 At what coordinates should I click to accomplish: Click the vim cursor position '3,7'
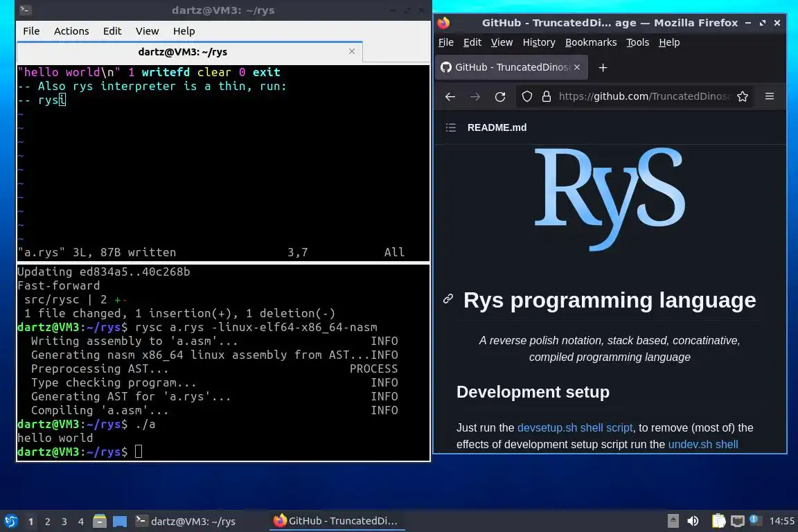(x=298, y=253)
